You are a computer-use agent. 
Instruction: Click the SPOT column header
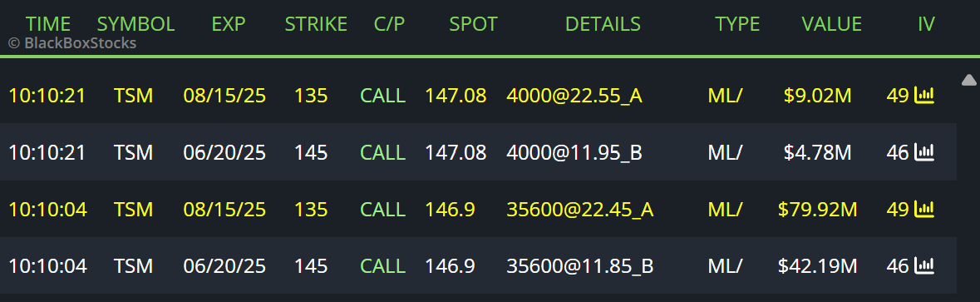(x=473, y=24)
